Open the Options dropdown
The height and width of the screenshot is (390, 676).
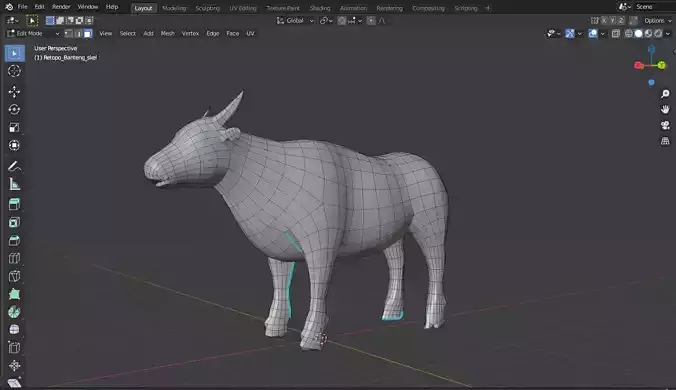(658, 20)
